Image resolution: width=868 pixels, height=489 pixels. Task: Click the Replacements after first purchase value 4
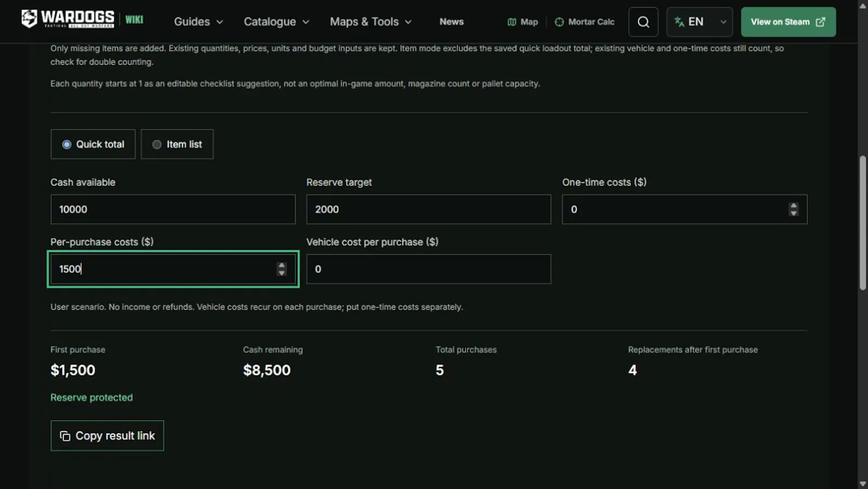coord(633,370)
